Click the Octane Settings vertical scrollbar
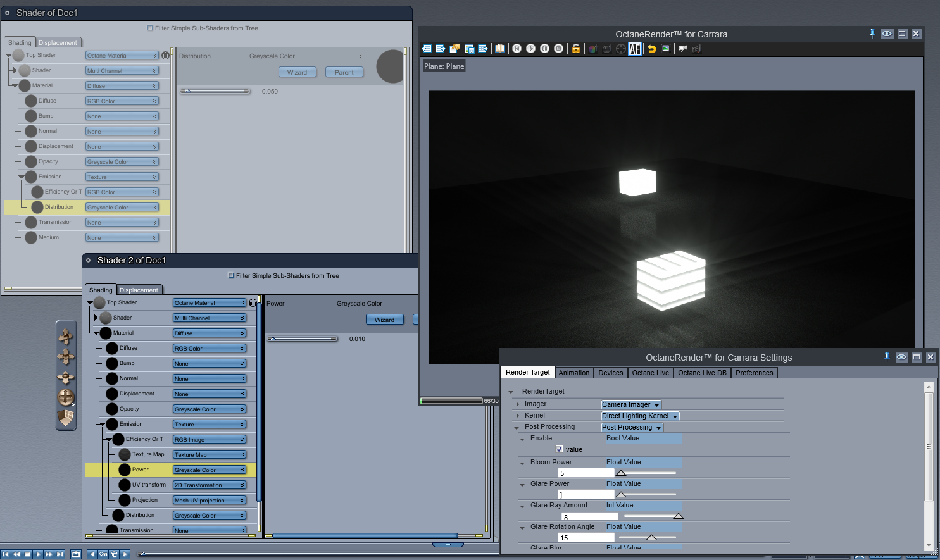940x560 pixels. (x=929, y=446)
